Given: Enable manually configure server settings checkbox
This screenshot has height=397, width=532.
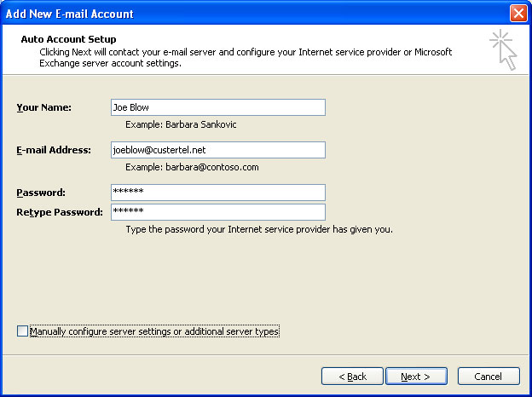Looking at the screenshot, I should coord(22,331).
